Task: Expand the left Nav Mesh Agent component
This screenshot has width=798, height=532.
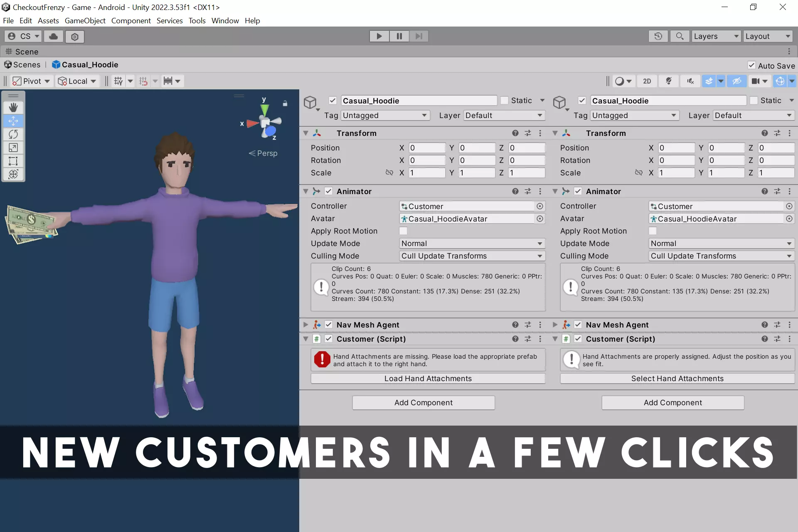Action: click(x=305, y=325)
